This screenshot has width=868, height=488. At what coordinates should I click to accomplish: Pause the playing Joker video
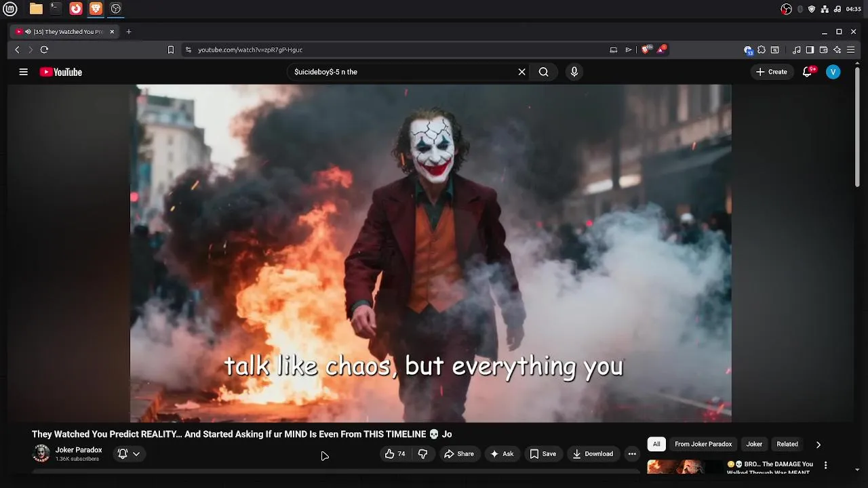[x=431, y=253]
